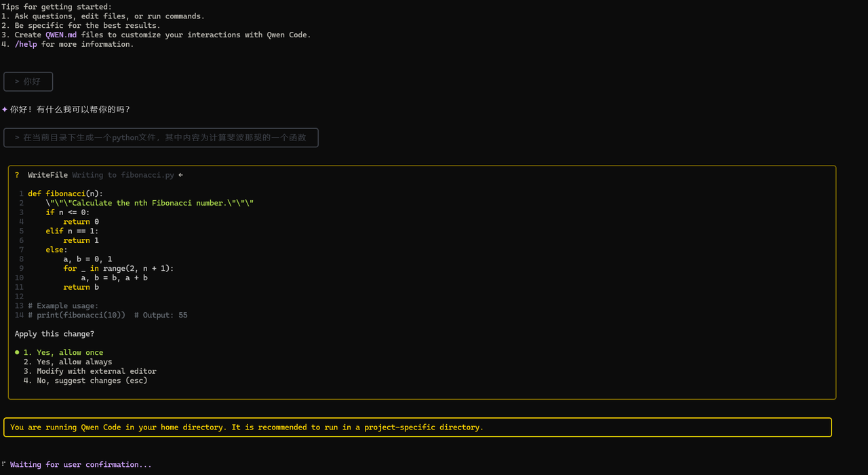Click the python file request prompt box
This screenshot has height=475, width=868.
(x=161, y=138)
